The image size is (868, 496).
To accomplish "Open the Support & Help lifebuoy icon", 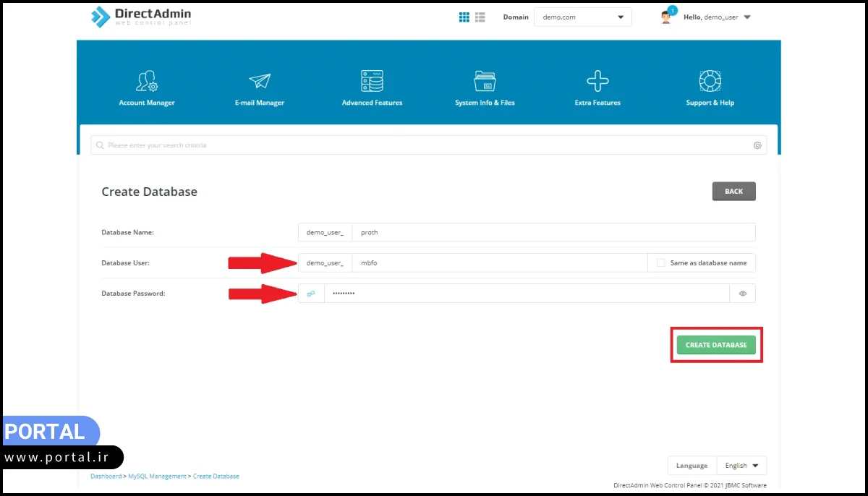I will [710, 81].
